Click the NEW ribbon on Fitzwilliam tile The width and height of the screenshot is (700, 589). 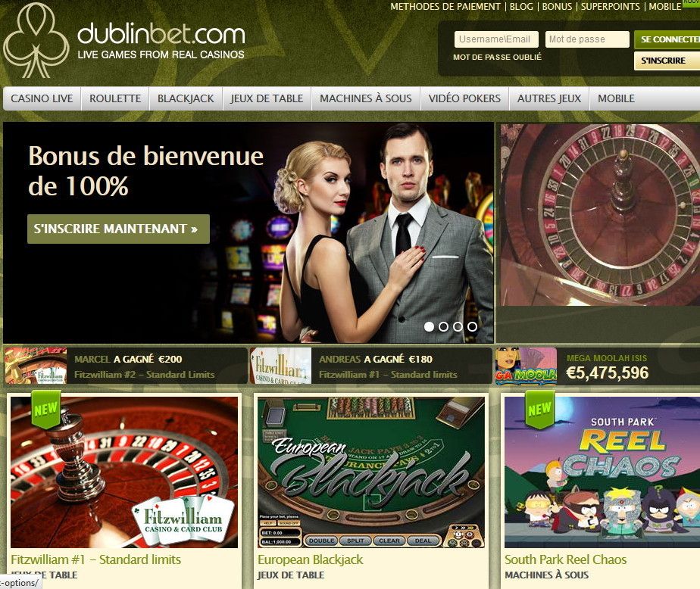coord(46,409)
